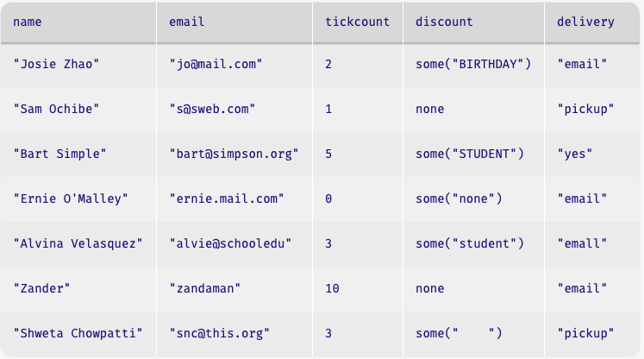Screen dimensions: 644x359
Task: Click the "Alvina Velasquez" name cell
Action: (x=78, y=243)
